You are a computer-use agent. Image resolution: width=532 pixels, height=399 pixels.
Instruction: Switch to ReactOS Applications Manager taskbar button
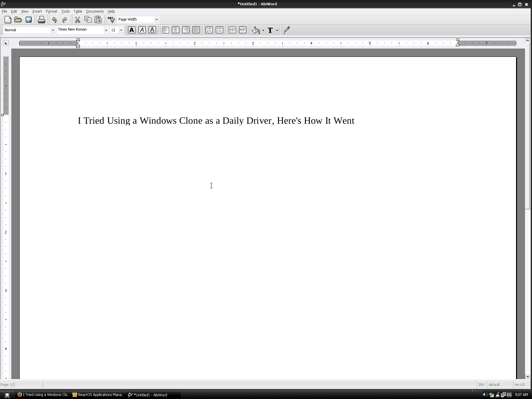[x=98, y=395]
